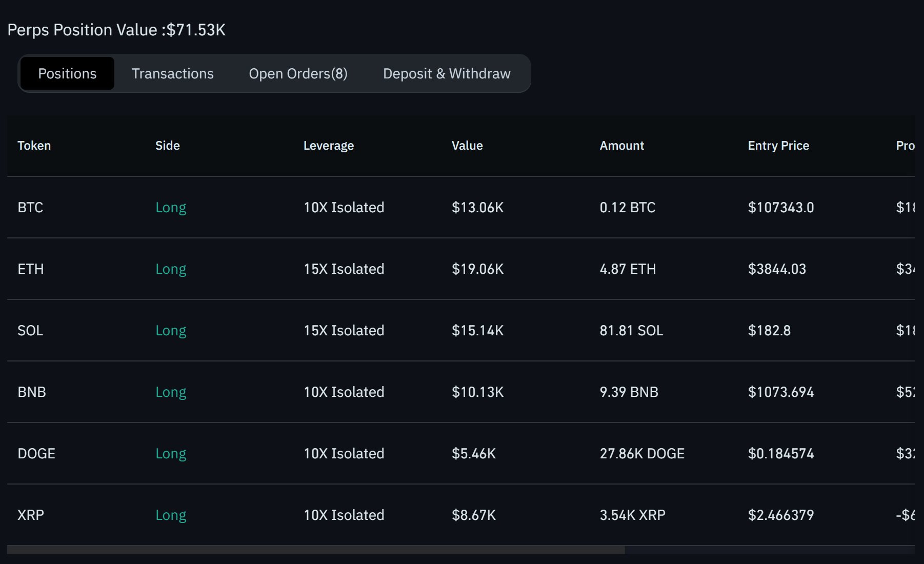Screen dimensions: 924x564
Task: Click the horizontal scrollbar under the table
Action: click(x=316, y=550)
